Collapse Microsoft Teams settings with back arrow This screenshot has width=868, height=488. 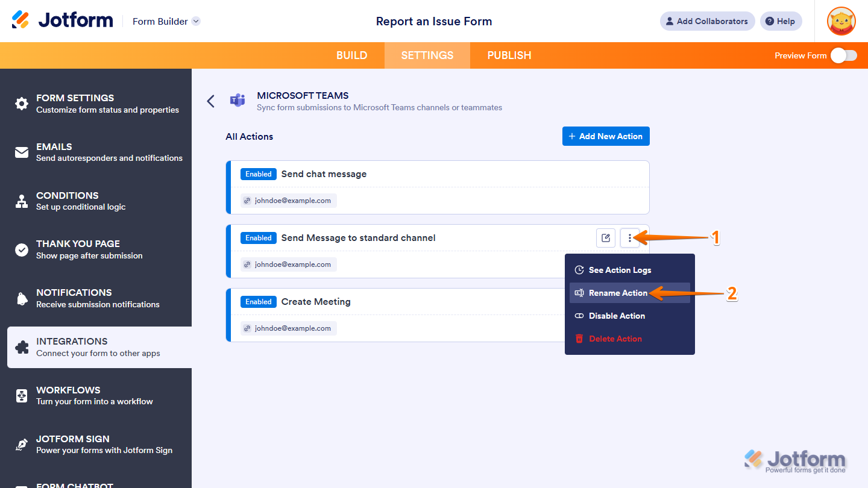tap(210, 101)
